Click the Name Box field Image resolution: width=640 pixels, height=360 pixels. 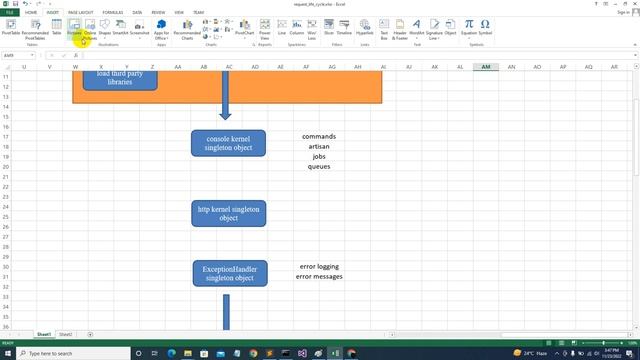click(x=16, y=56)
